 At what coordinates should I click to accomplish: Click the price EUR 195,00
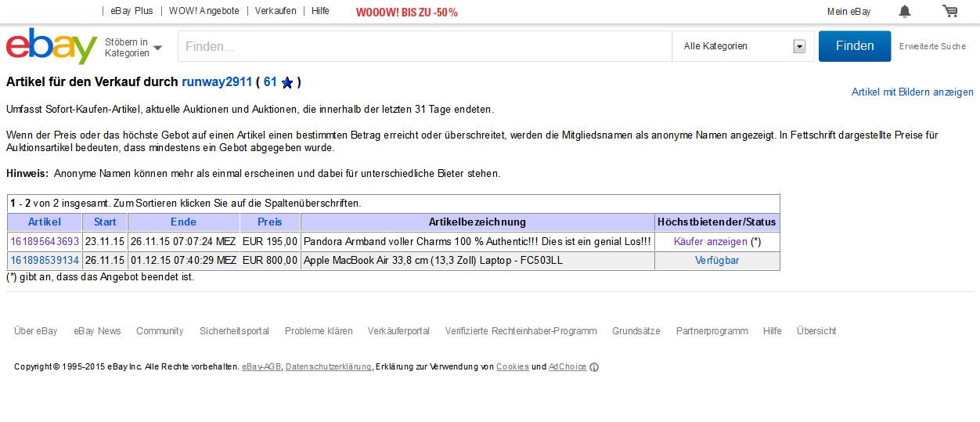[270, 241]
